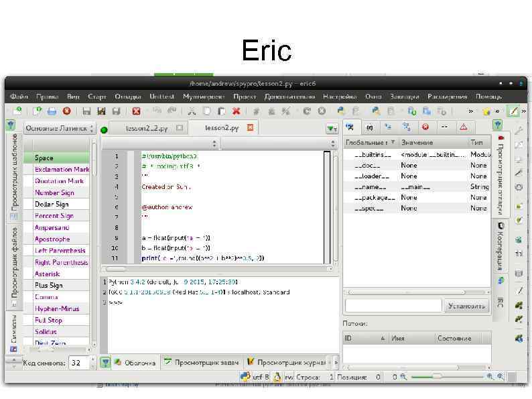Select Ampersand in the symbols list
532x399 pixels.
coord(56,227)
